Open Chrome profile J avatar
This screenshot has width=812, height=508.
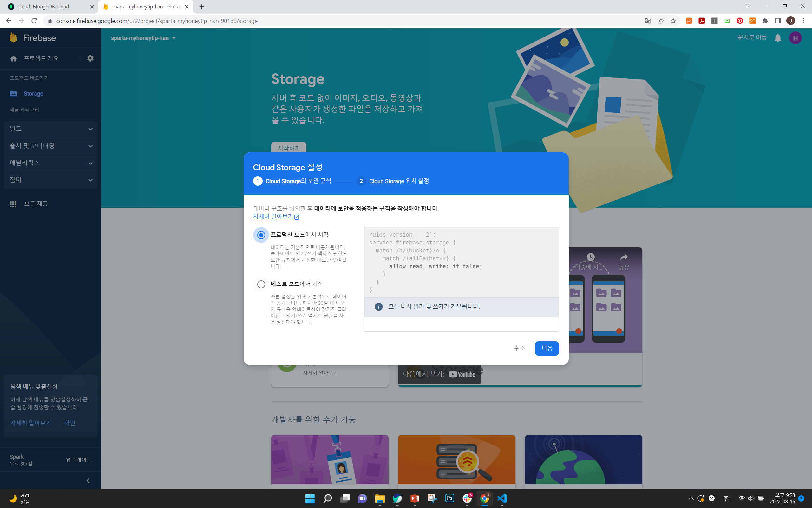790,21
